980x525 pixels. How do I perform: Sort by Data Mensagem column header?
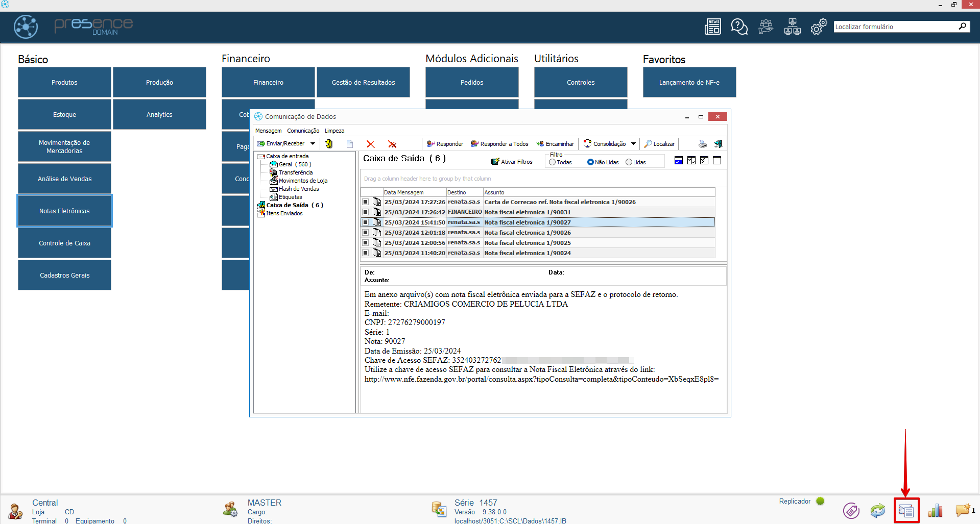pyautogui.click(x=414, y=192)
